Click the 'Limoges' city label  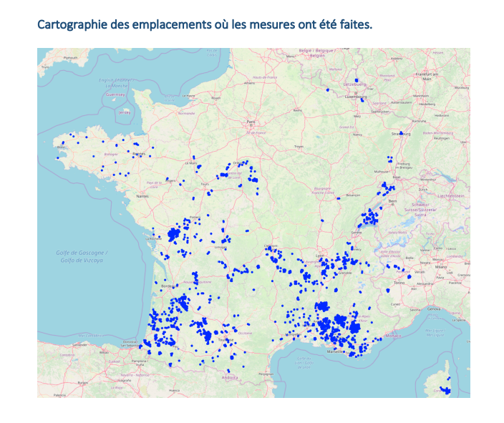click(220, 248)
